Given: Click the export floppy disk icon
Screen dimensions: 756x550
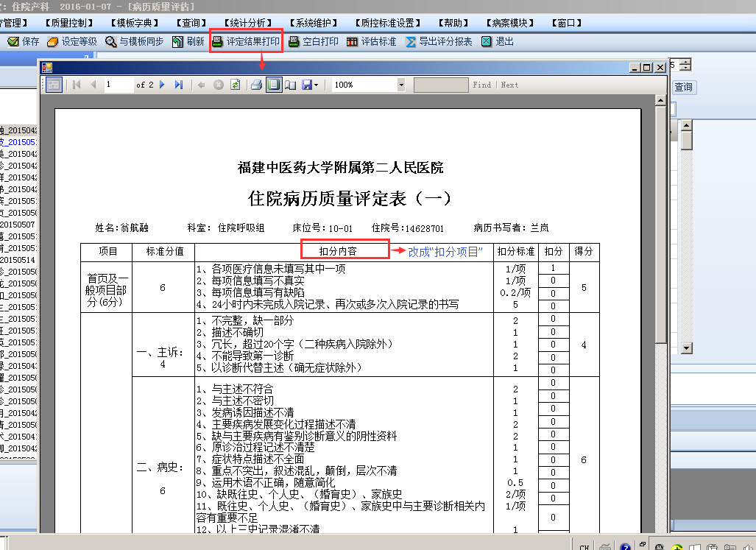Looking at the screenshot, I should [307, 85].
